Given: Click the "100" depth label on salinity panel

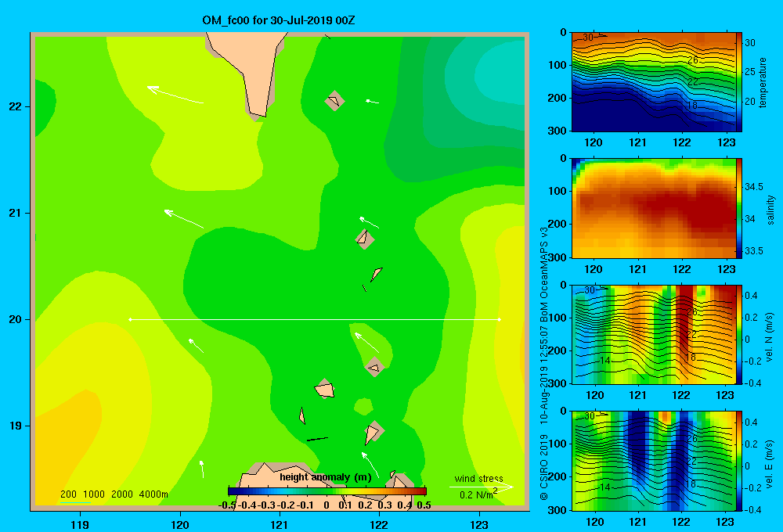Looking at the screenshot, I should pos(557,191).
